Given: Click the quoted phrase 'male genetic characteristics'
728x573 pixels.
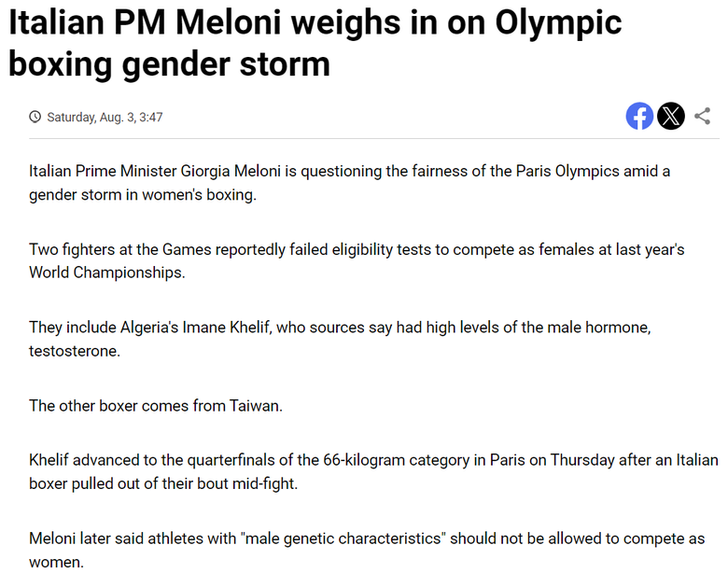Looking at the screenshot, I should coord(343,538).
